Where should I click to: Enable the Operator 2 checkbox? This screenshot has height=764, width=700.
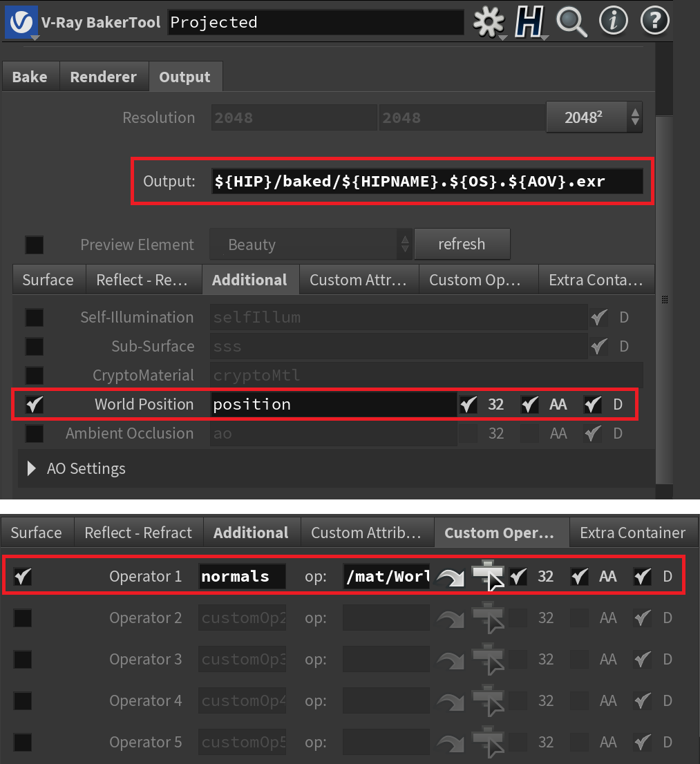coord(22,618)
